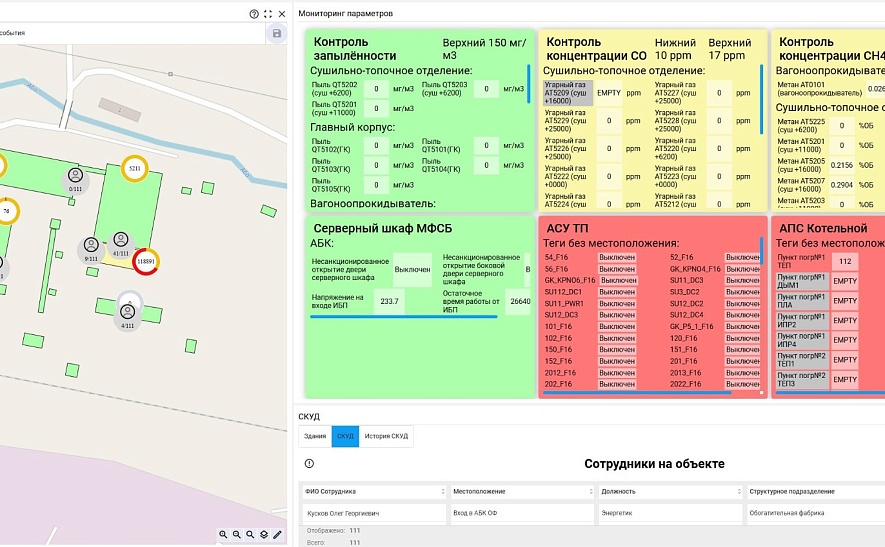Click the 26640 remaining ИБП time value
Viewport: 885px width, 547px height.
pos(519,301)
